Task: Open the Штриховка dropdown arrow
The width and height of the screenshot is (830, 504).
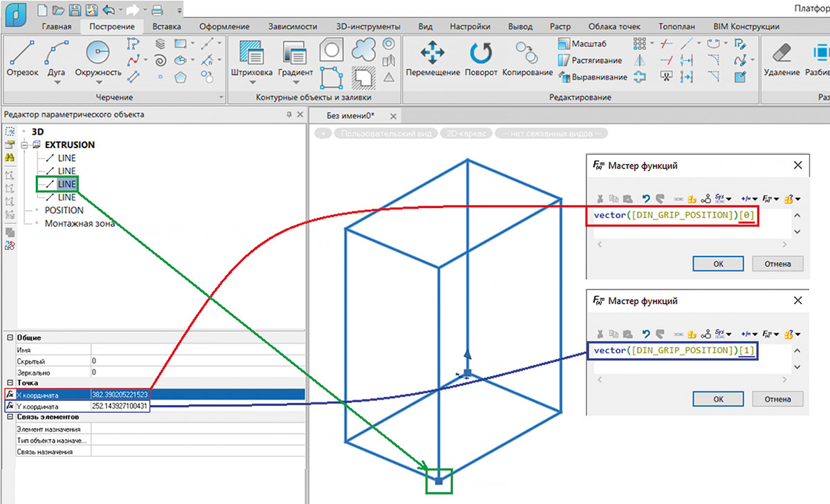Action: [x=252, y=82]
